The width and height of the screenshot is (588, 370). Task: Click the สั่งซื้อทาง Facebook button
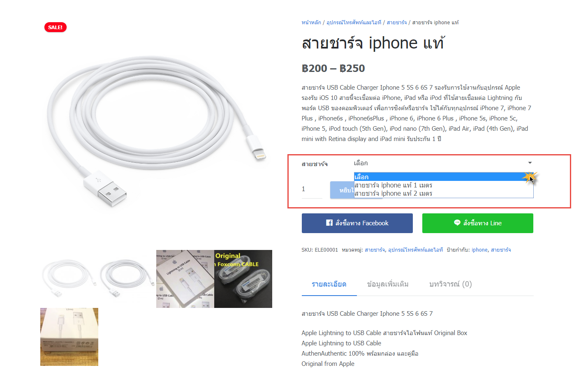(357, 223)
